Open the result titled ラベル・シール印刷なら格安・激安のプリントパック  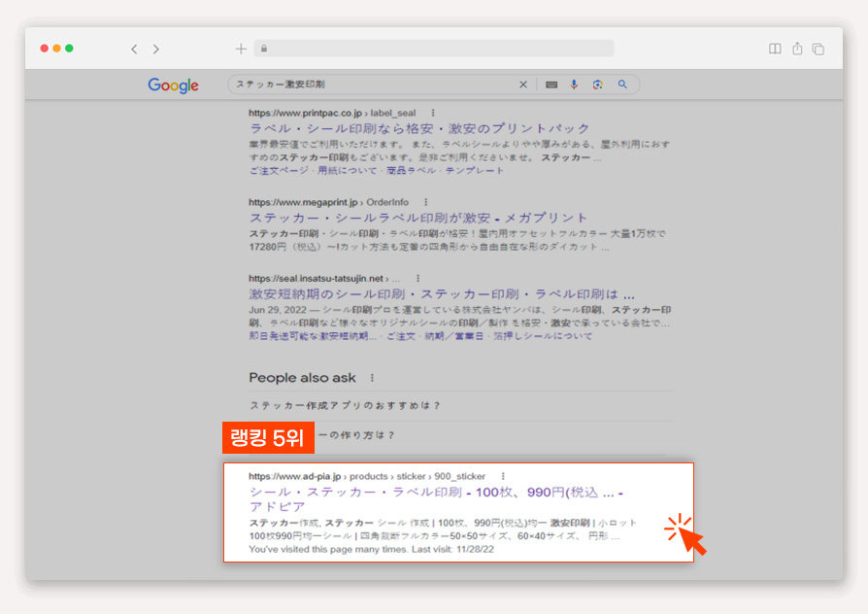point(419,128)
